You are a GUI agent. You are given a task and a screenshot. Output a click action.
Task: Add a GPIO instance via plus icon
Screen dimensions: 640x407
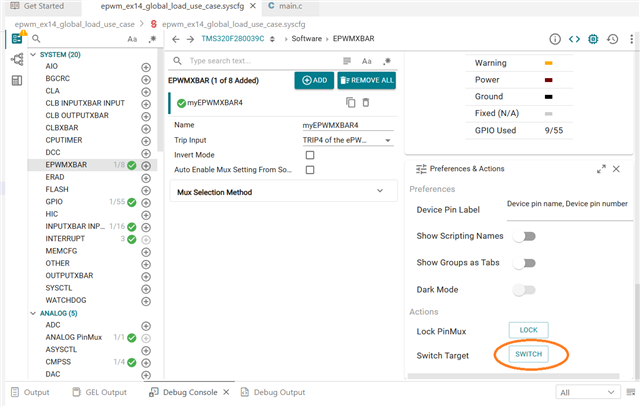(x=146, y=203)
